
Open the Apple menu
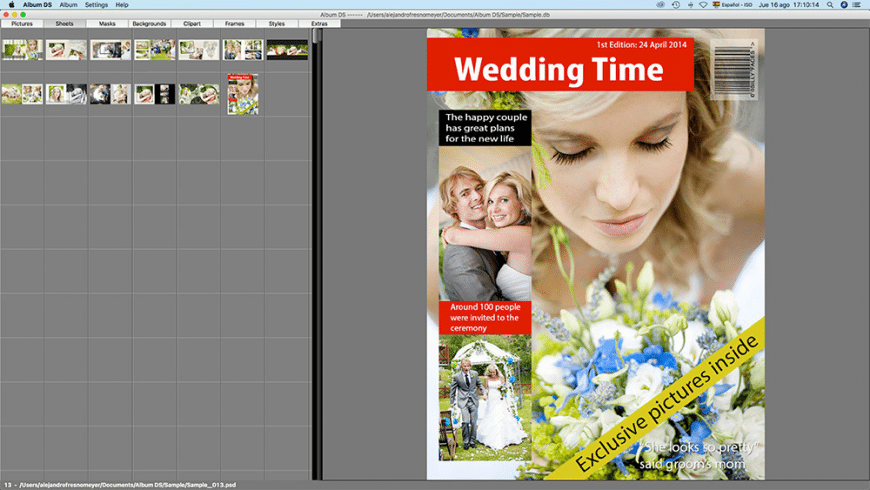(8, 5)
